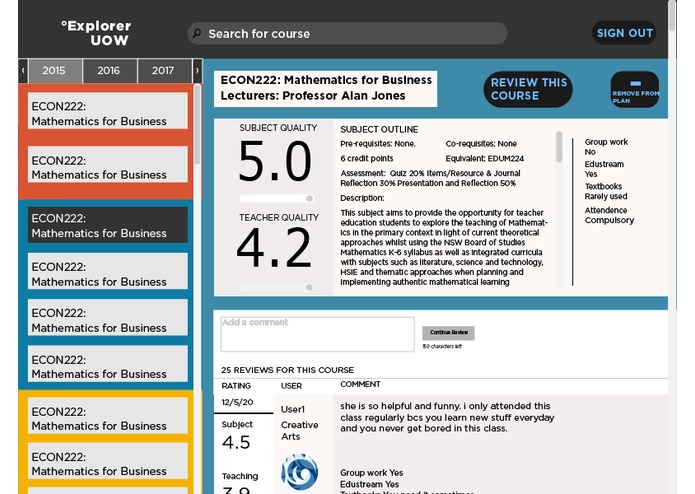Screen dimensions: 695x494
Task: Click the Edustream Yes attribute in sidebar info
Action: pyautogui.click(x=604, y=169)
